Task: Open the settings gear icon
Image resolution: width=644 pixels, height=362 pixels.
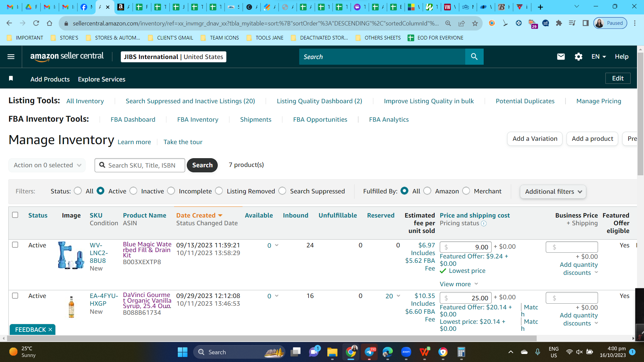Action: pyautogui.click(x=579, y=57)
